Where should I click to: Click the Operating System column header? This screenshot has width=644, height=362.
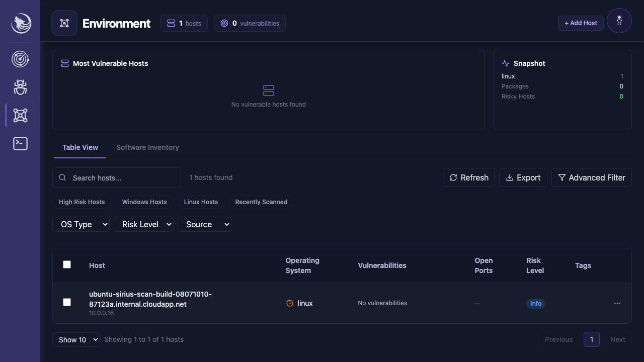(x=302, y=265)
